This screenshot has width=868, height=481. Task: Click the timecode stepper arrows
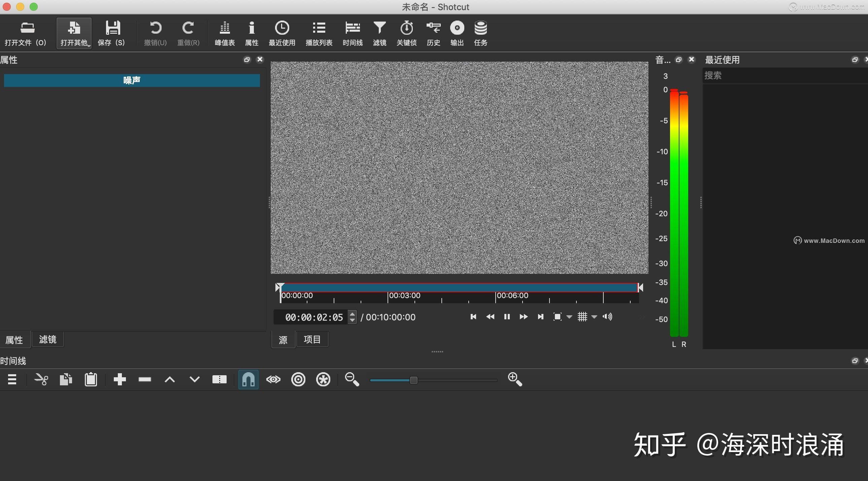click(x=352, y=317)
